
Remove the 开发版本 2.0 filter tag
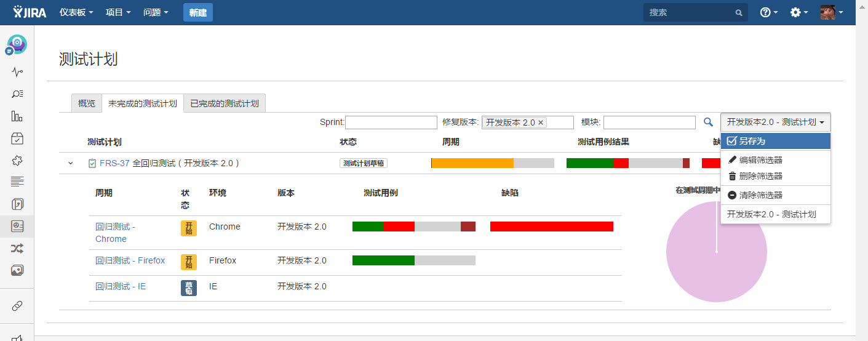pos(541,122)
